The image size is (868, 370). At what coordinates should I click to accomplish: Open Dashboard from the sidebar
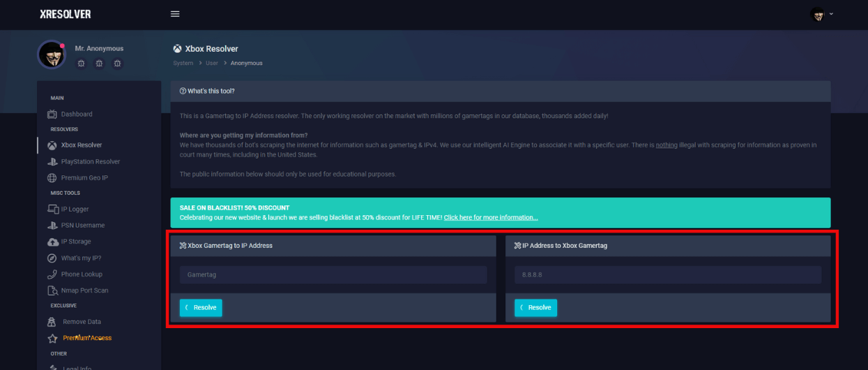(77, 114)
